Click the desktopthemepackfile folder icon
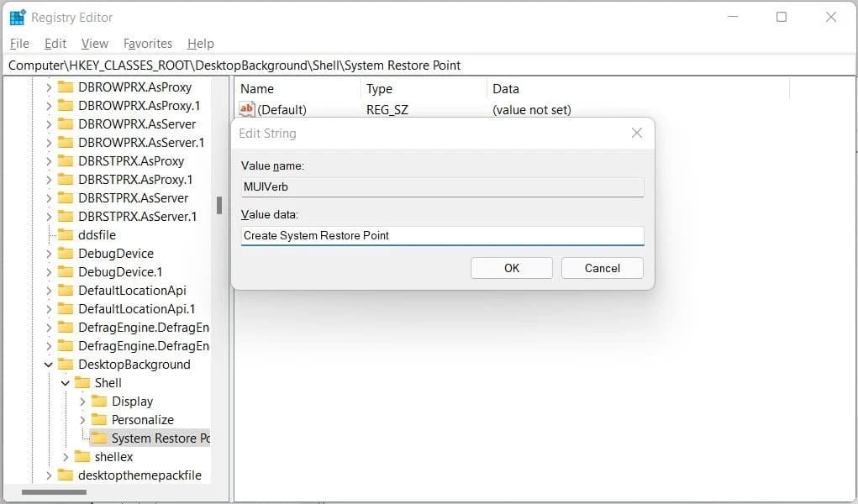This screenshot has height=504, width=858. tap(66, 475)
